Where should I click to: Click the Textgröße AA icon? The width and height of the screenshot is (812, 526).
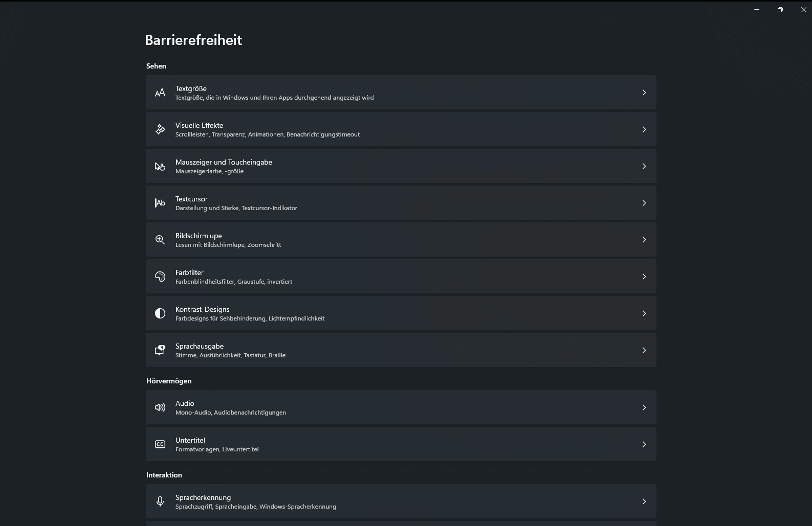pyautogui.click(x=160, y=93)
